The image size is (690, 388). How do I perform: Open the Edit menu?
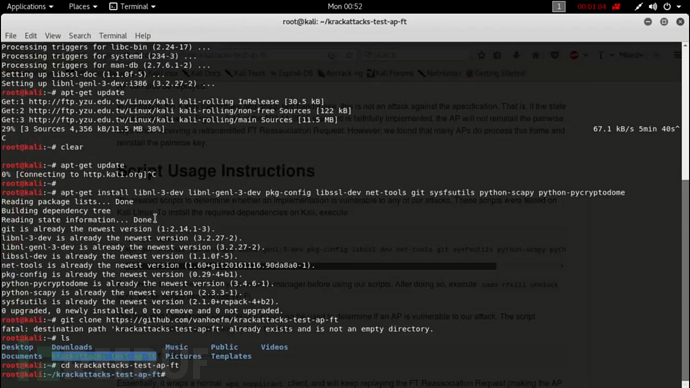pos(30,36)
